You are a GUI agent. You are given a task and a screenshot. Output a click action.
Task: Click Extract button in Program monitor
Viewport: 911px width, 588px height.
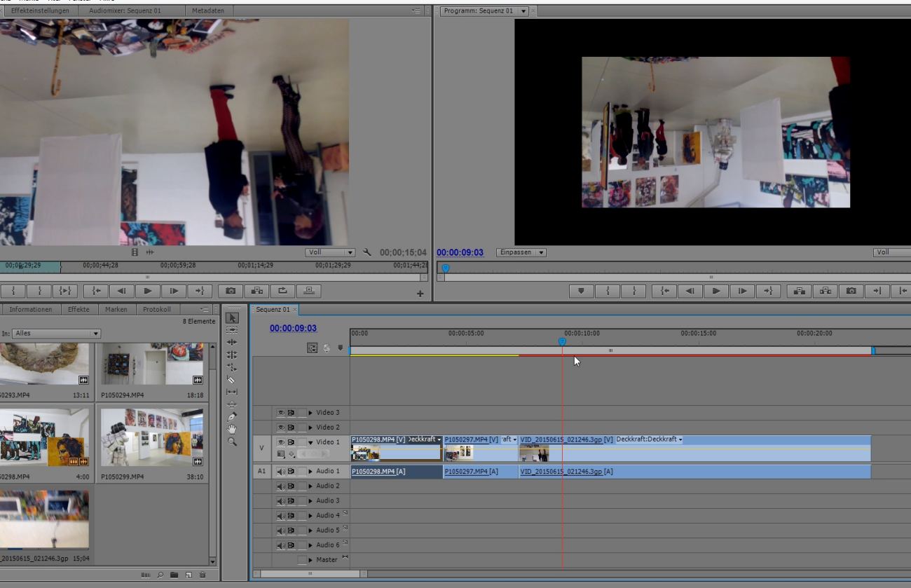tap(825, 291)
